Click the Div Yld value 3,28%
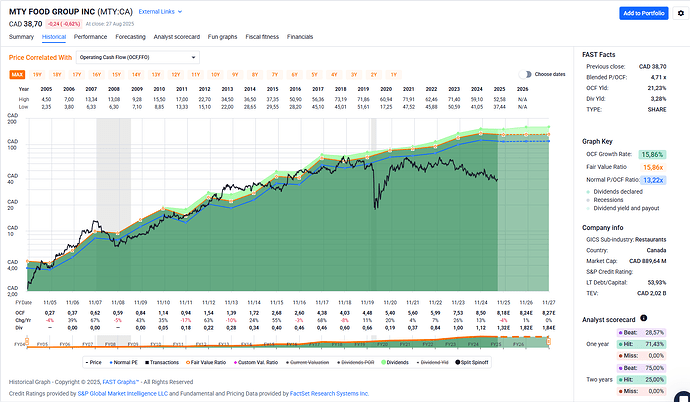Image resolution: width=690 pixels, height=402 pixels. (659, 99)
